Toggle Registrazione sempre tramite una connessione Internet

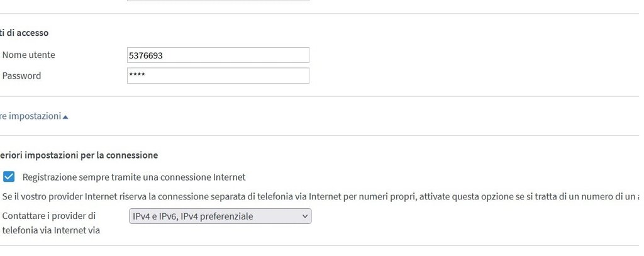pyautogui.click(x=9, y=177)
